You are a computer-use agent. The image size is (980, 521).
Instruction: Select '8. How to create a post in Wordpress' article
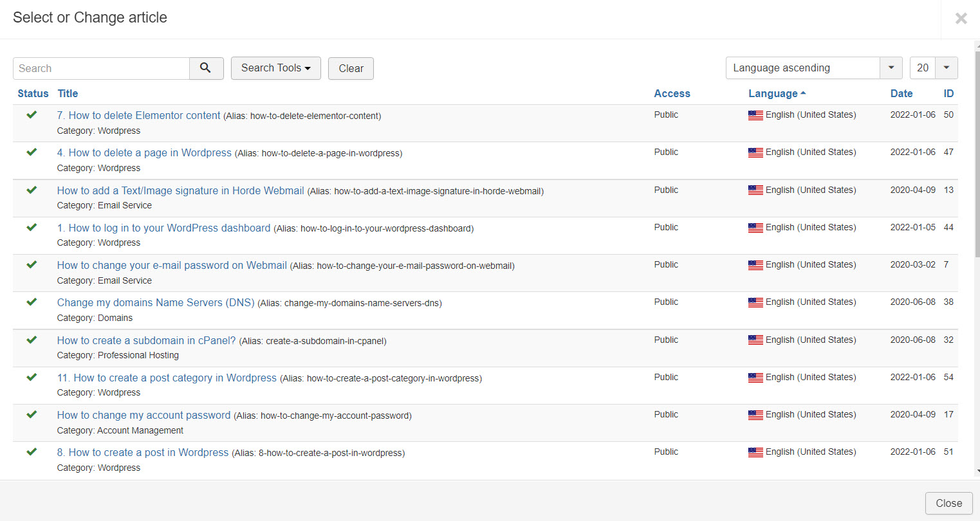click(x=142, y=452)
